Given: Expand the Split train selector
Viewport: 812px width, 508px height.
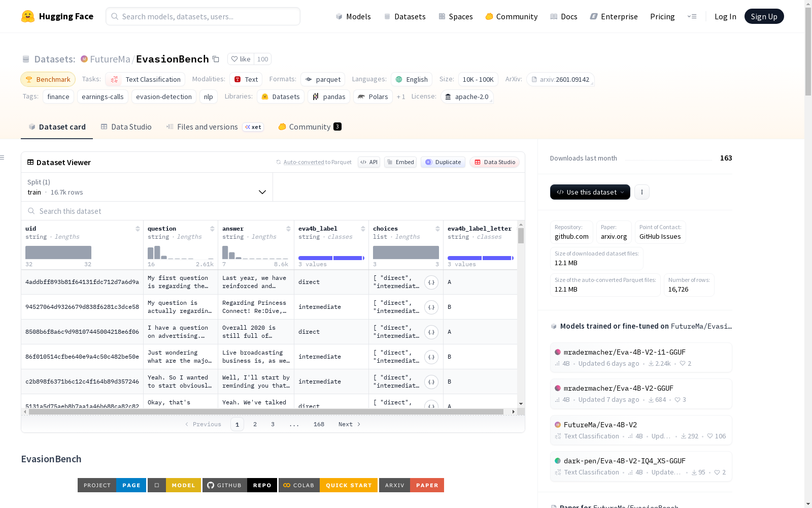Looking at the screenshot, I should point(147,187).
